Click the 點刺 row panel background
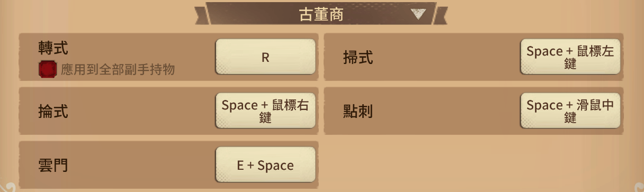The width and height of the screenshot is (644, 192). coord(473,111)
